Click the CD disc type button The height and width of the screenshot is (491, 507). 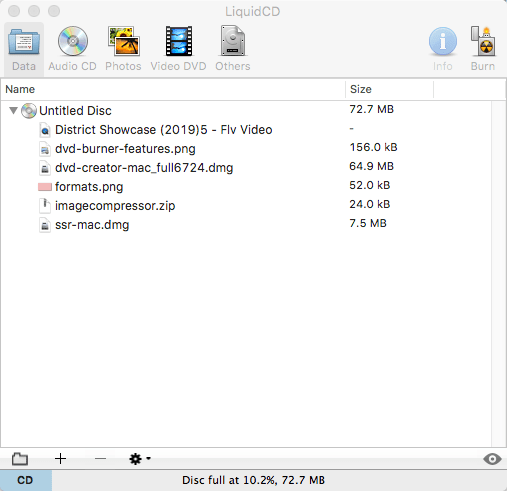(26, 480)
